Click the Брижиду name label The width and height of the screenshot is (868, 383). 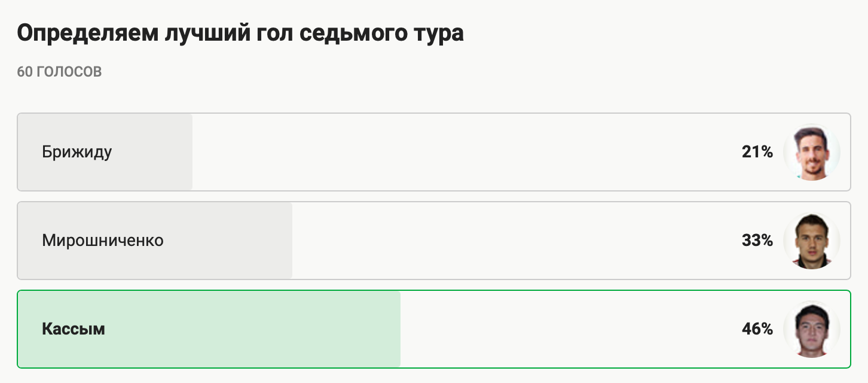pos(77,152)
